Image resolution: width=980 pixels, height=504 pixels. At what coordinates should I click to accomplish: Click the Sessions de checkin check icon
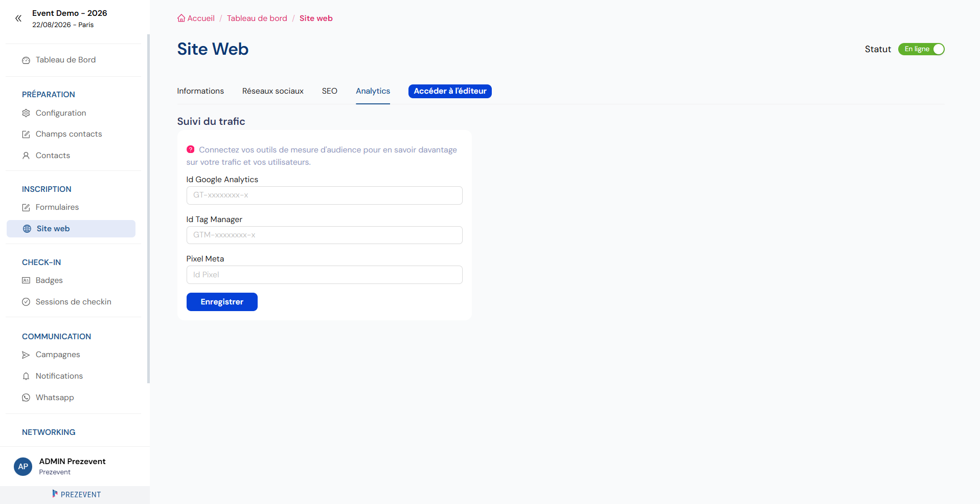(x=26, y=302)
